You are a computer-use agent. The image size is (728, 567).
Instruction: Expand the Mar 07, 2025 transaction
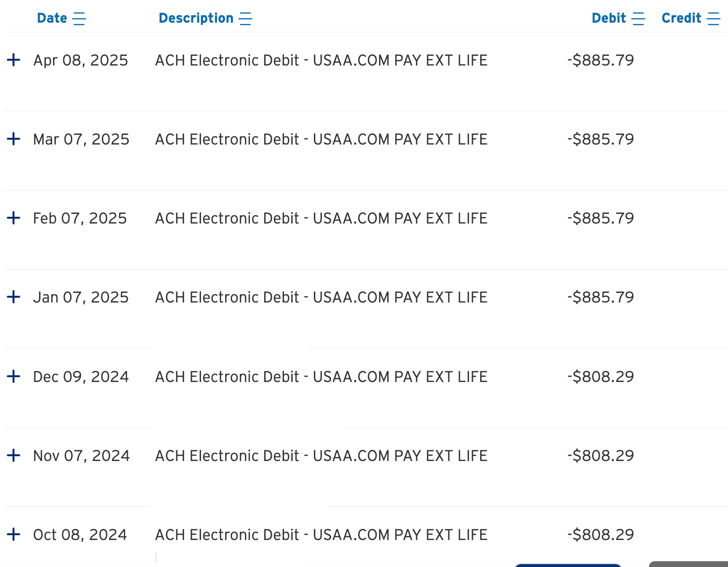(13, 139)
